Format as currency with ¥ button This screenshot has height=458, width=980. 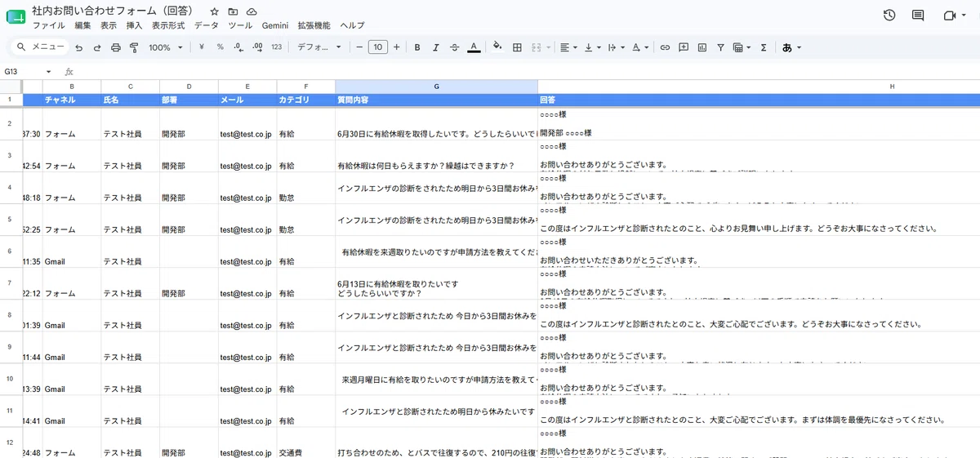click(202, 47)
